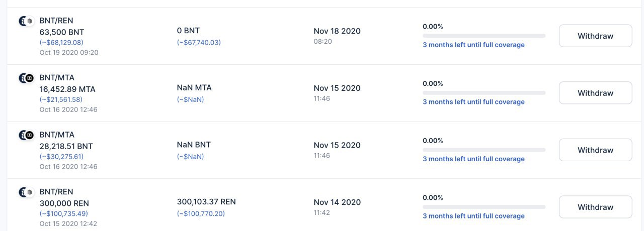This screenshot has width=644, height=231.
Task: Click the BNT/REN pair icon in the 63,500 BNT row
Action: coord(26,21)
